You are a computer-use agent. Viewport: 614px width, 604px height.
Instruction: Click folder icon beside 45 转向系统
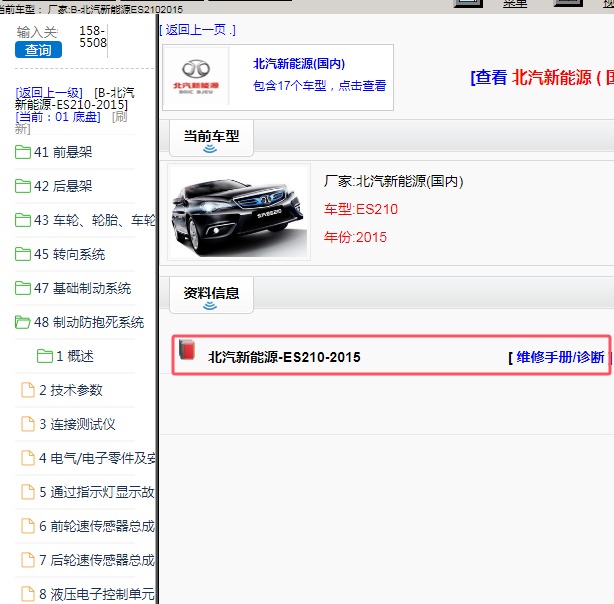click(23, 254)
